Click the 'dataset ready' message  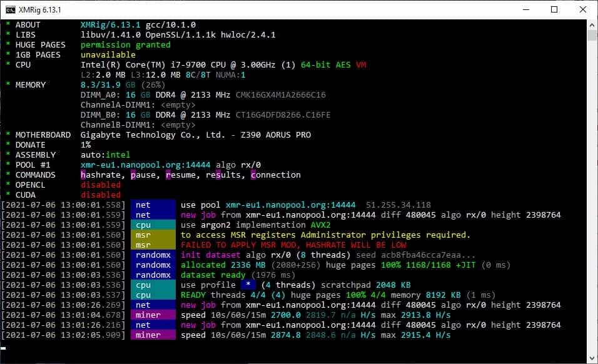pyautogui.click(x=213, y=275)
